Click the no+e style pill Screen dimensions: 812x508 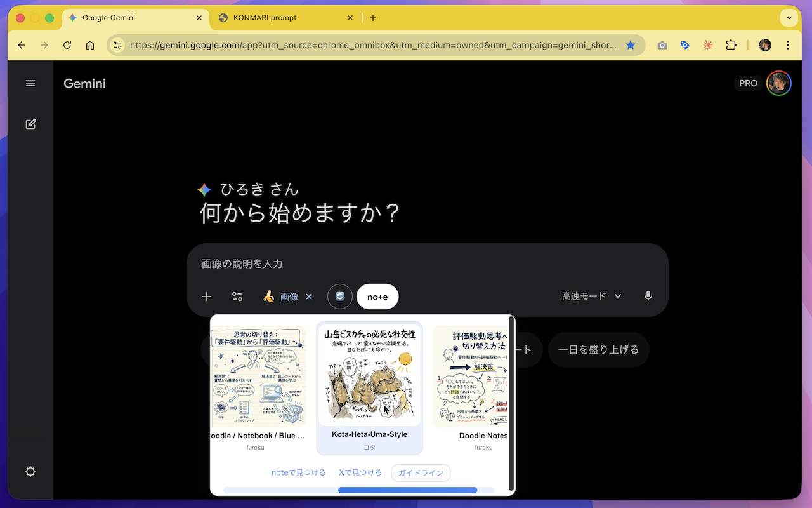pos(377,296)
